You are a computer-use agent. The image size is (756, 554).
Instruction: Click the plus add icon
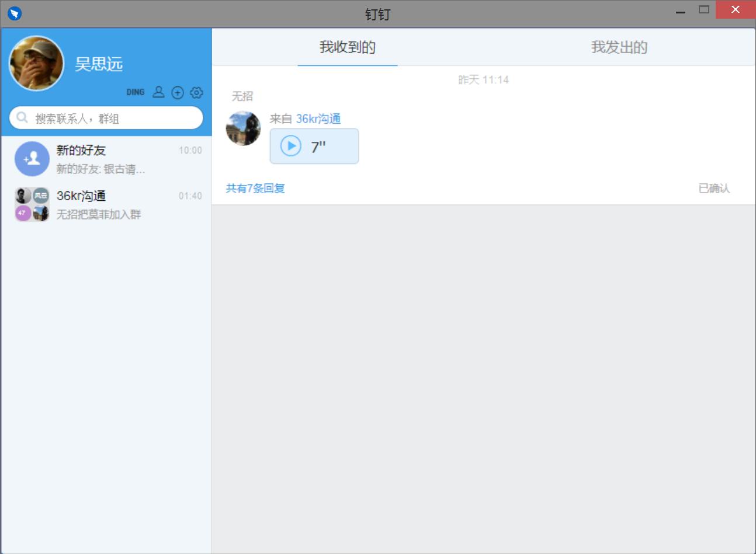pos(178,93)
